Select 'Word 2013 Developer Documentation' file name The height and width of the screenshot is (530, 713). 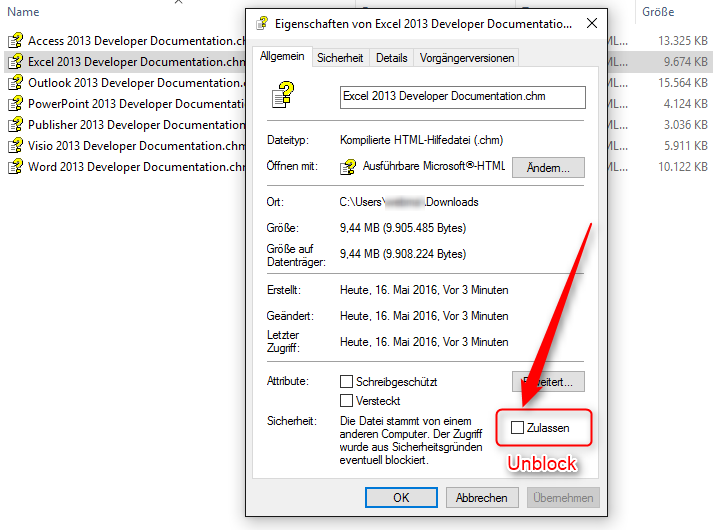click(x=136, y=167)
